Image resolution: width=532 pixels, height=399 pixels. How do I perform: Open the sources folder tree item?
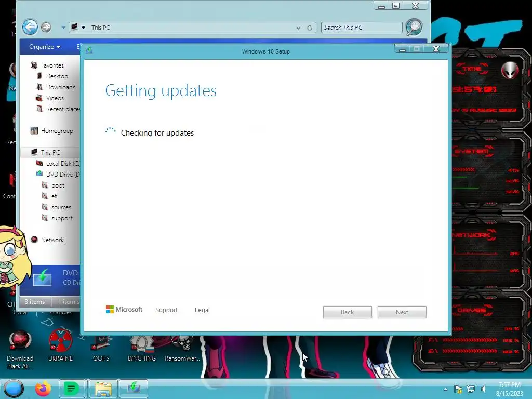[x=61, y=207]
